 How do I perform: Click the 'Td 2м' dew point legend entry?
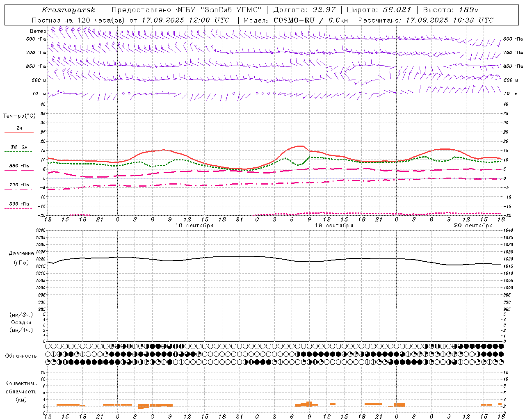pyautogui.click(x=19, y=147)
